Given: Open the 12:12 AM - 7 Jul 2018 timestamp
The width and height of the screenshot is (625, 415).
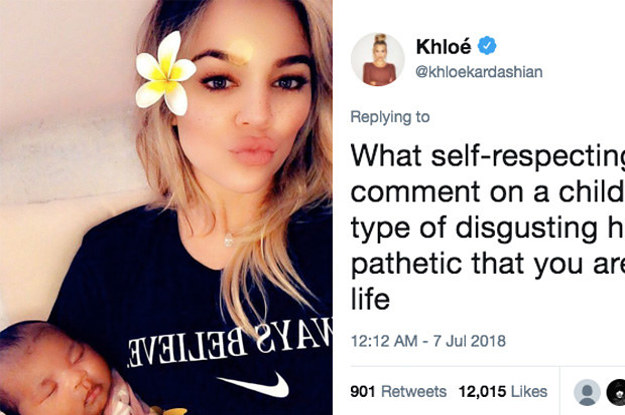Looking at the screenshot, I should (428, 341).
